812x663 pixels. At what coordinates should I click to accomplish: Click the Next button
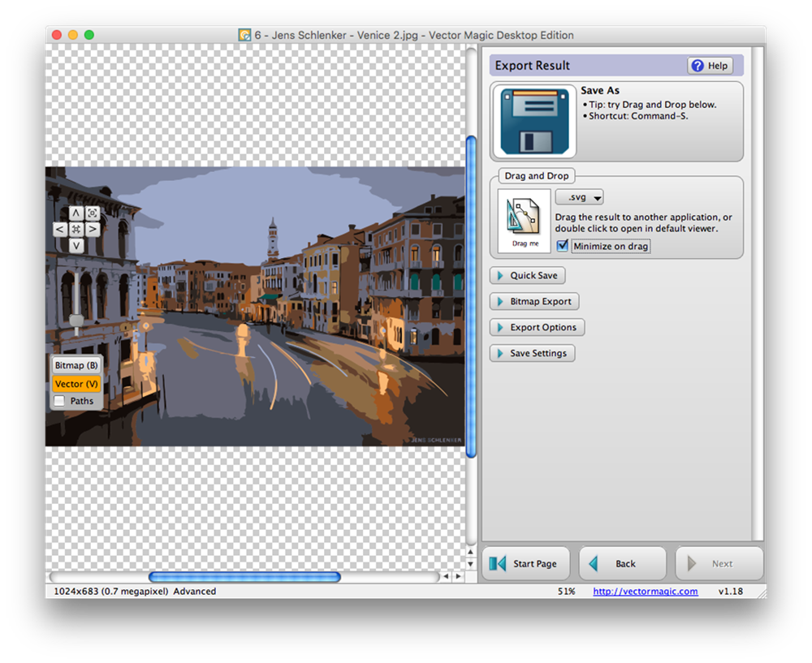(719, 563)
